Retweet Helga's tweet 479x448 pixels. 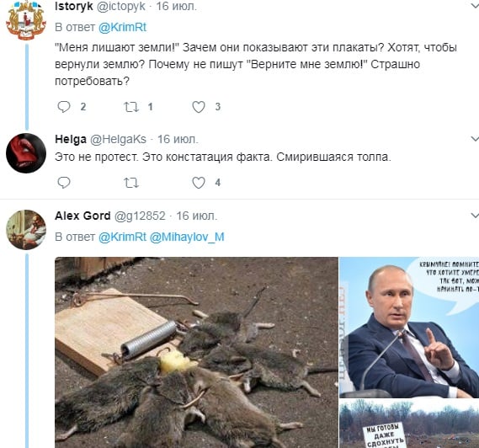[131, 183]
